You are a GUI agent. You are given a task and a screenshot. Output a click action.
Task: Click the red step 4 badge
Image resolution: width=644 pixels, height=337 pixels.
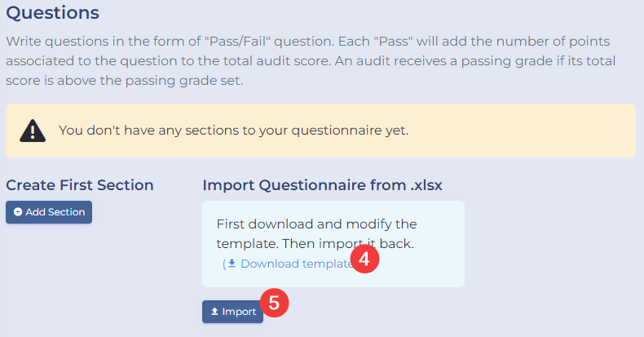[365, 260]
